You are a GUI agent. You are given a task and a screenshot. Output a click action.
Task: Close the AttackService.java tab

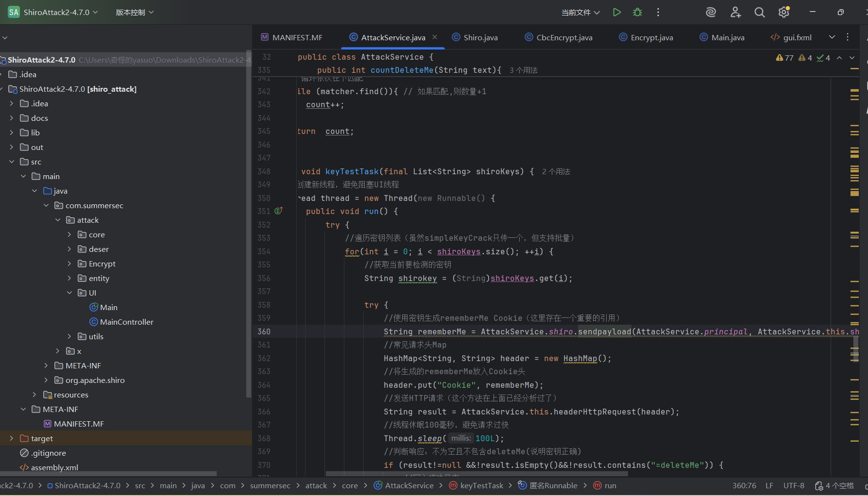point(435,37)
